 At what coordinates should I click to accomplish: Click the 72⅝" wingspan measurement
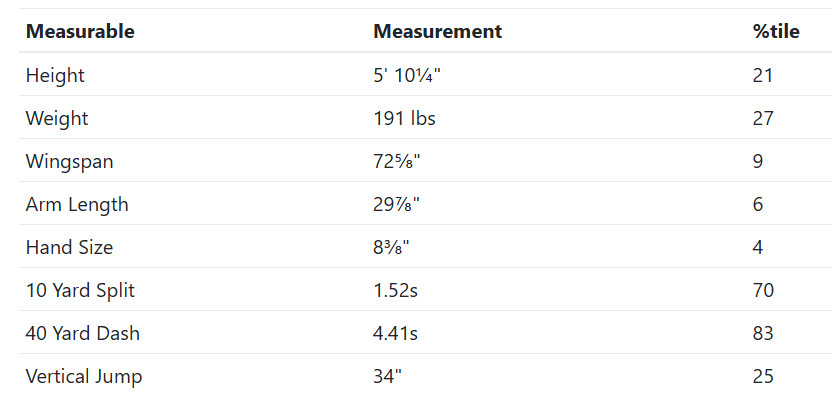[x=396, y=161]
